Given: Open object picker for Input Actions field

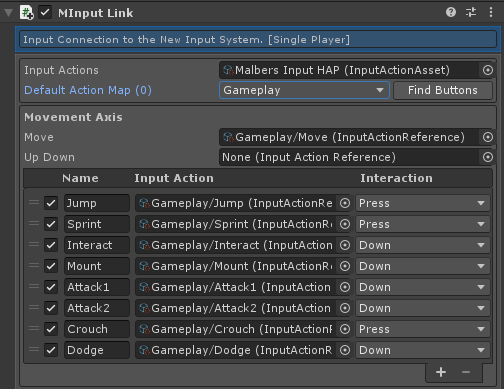Looking at the screenshot, I should coord(488,70).
